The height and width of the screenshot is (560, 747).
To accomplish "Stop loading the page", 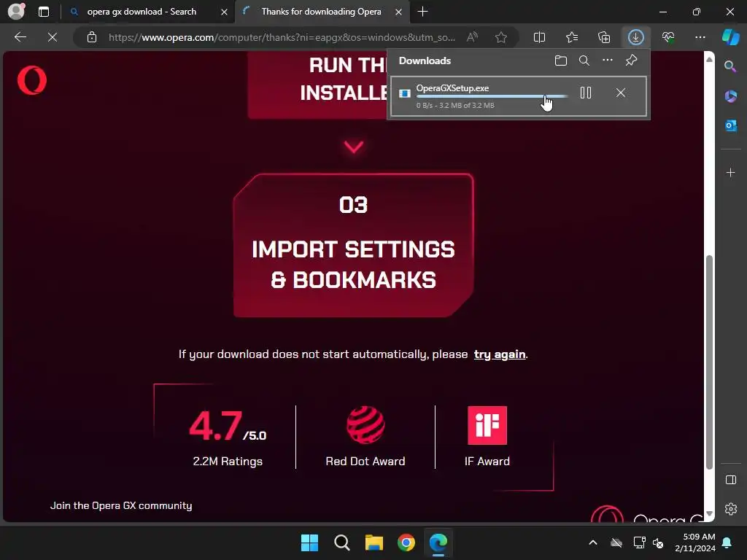I will [53, 37].
